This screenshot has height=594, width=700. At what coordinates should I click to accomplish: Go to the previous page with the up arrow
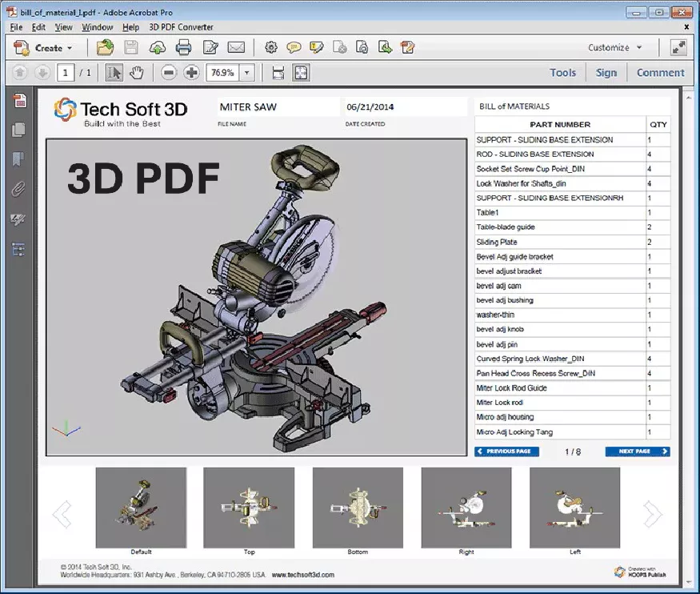(20, 72)
